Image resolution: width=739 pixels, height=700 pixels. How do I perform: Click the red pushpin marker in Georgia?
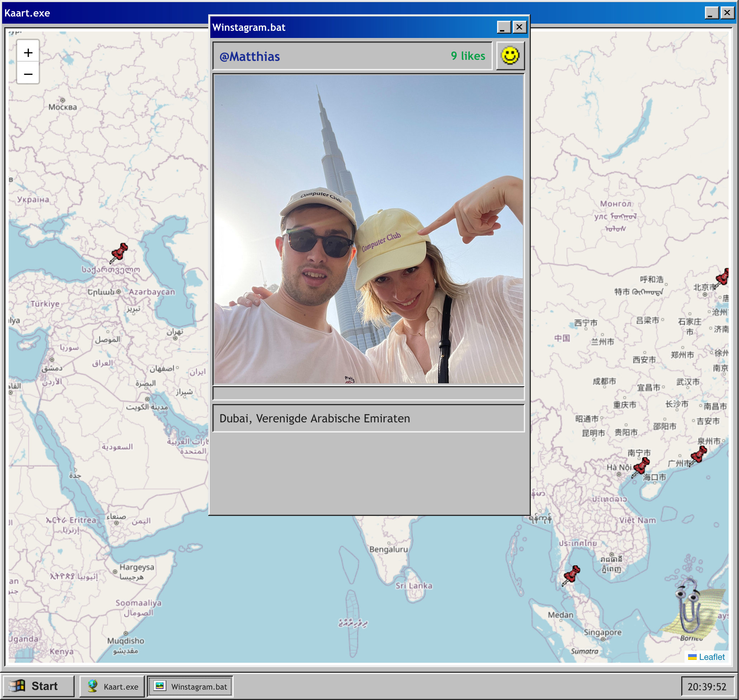[119, 252]
